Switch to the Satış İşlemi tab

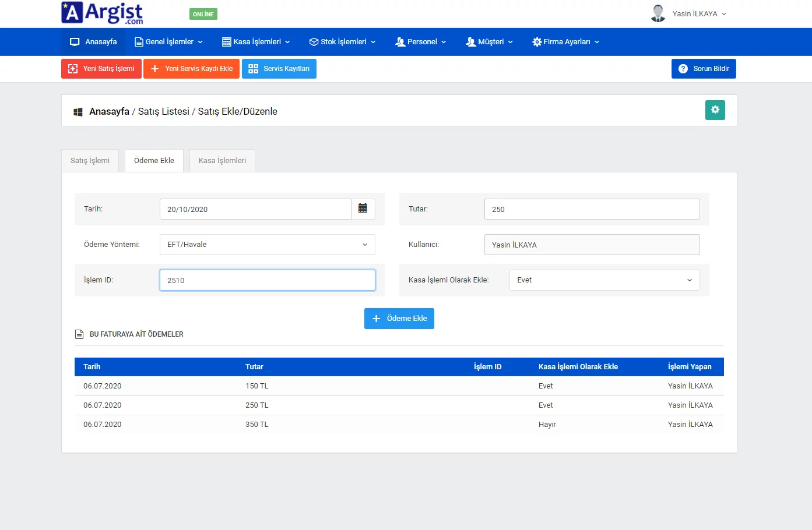tap(90, 161)
